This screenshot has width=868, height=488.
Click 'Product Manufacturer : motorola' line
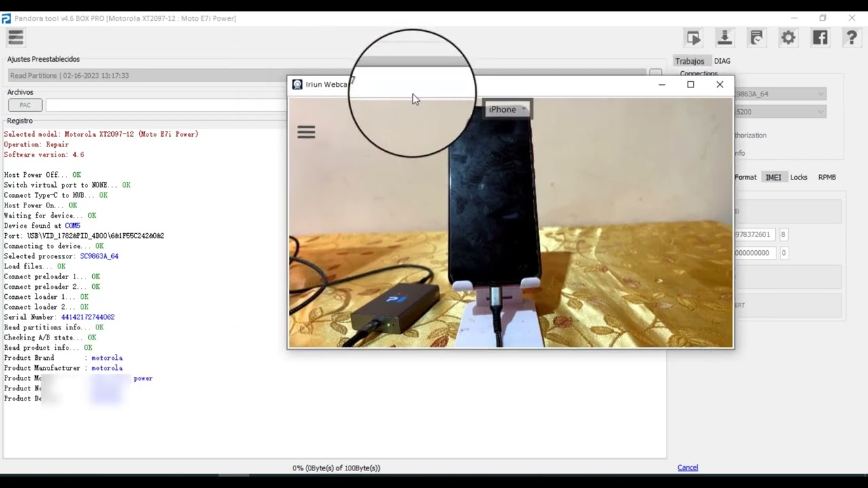pos(63,368)
